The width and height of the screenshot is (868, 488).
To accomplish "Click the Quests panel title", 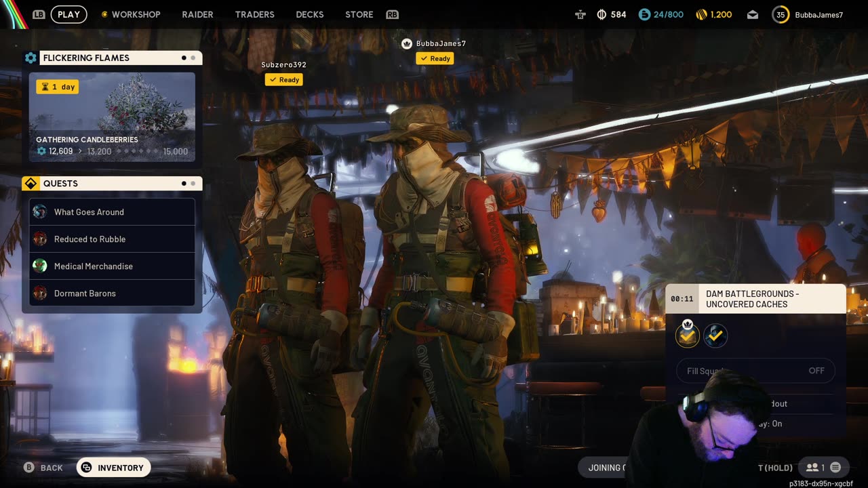I will tap(60, 184).
